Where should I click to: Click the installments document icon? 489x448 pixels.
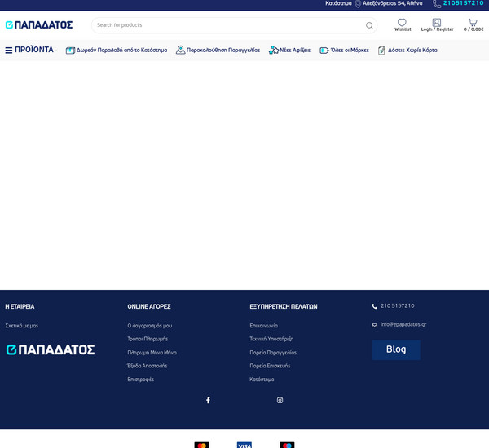pos(381,51)
